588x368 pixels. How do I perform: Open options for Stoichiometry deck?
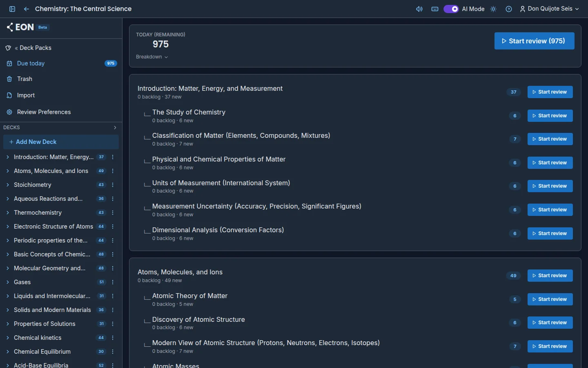[x=113, y=185]
